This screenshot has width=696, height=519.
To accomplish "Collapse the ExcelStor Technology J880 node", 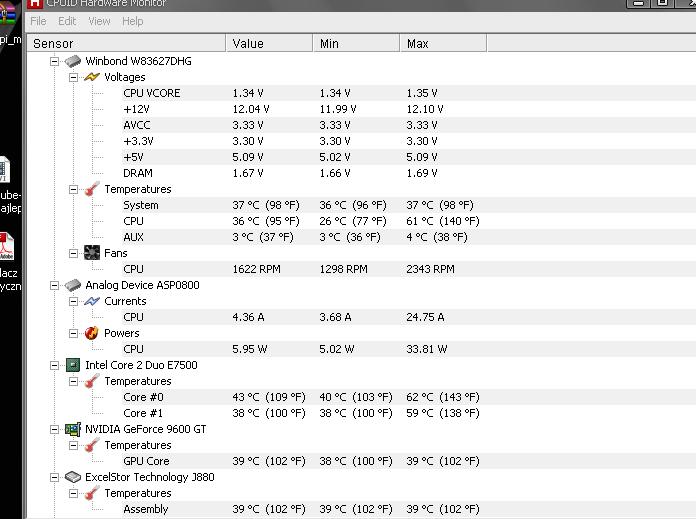I will 54,477.
